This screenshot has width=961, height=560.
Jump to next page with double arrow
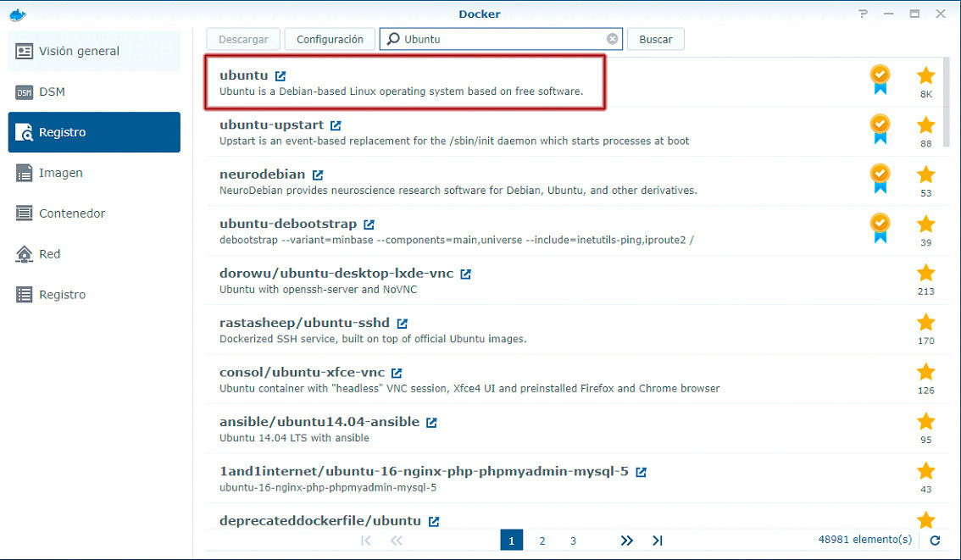click(626, 541)
